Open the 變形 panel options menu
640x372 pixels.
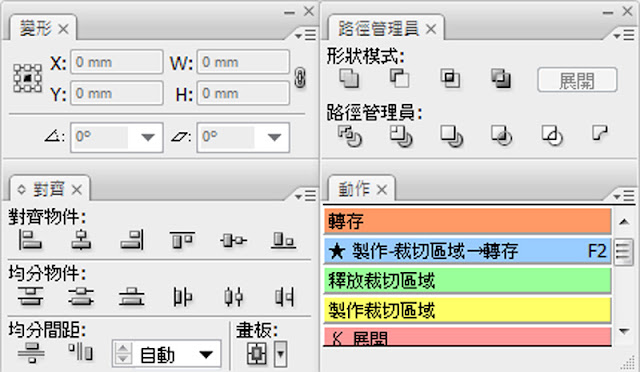point(305,36)
